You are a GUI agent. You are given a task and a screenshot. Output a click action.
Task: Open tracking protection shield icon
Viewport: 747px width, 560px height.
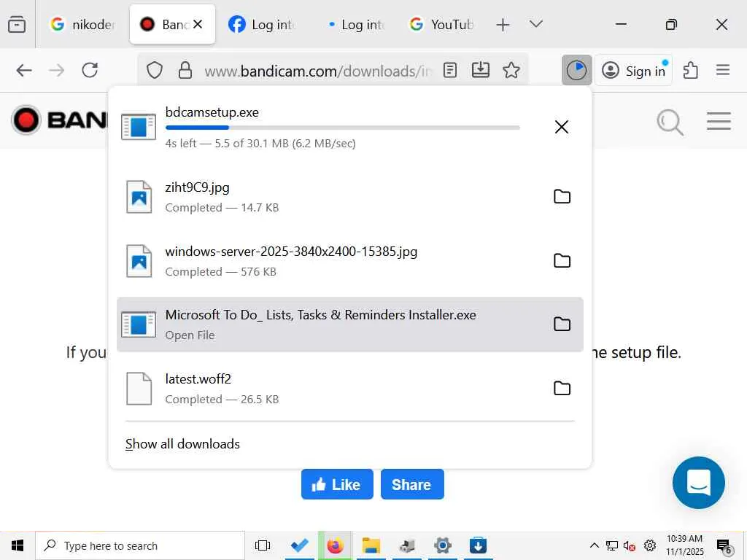tap(155, 71)
